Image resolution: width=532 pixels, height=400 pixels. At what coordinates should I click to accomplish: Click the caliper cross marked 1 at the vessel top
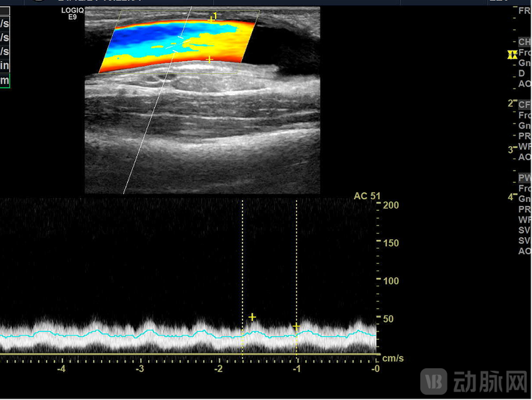pos(211,20)
